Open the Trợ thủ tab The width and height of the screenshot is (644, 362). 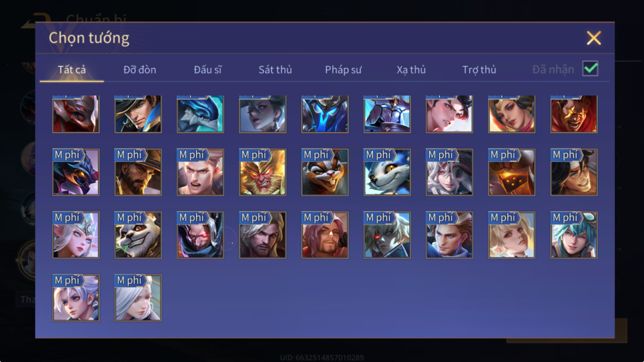[479, 70]
